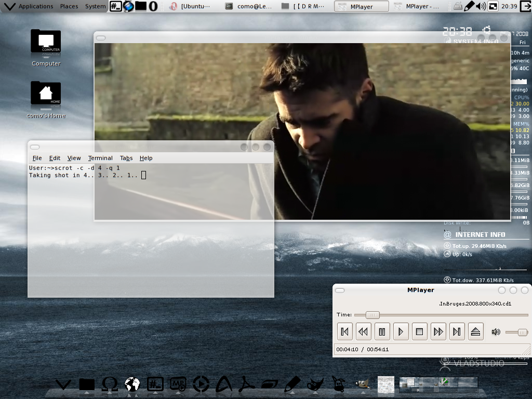This screenshot has width=532, height=399.
Task: Click the 'Taking shot in 4.. 3.. 2.. 1..' line
Action: pyautogui.click(x=83, y=176)
